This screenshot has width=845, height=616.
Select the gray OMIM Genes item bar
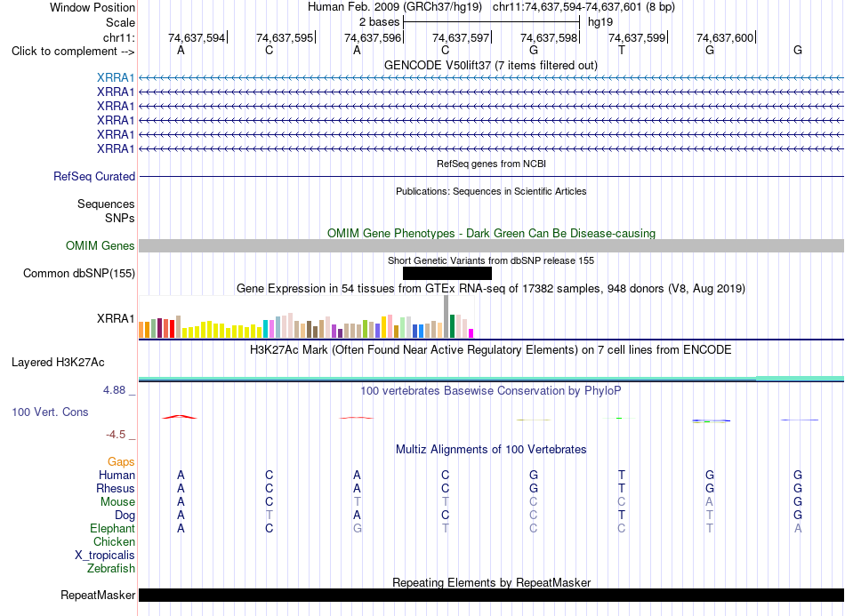coord(491,245)
